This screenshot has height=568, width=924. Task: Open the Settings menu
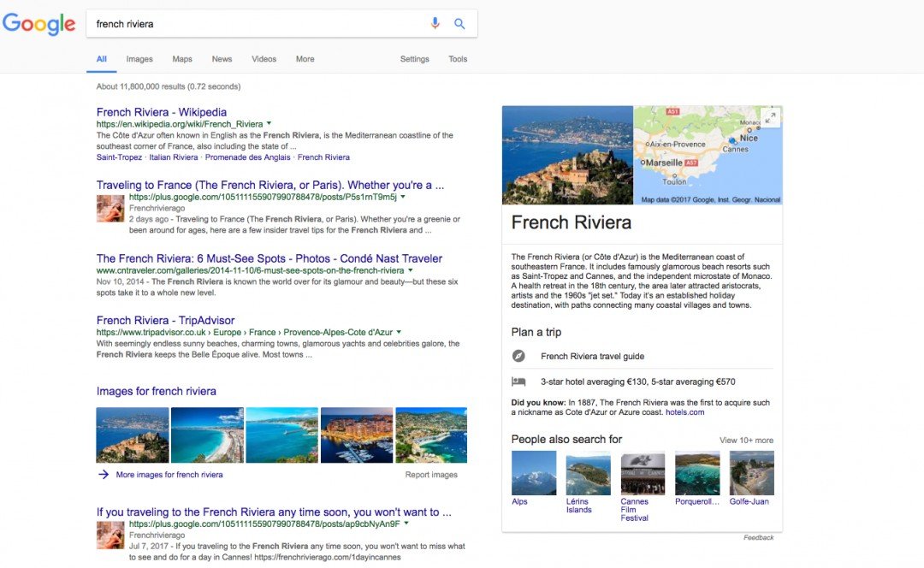[x=414, y=59]
